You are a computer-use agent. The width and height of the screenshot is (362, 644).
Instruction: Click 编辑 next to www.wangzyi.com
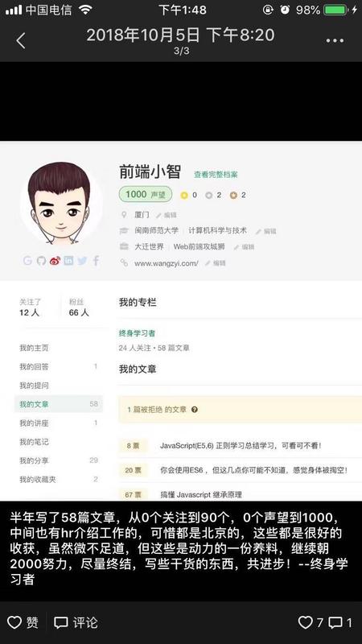[x=216, y=263]
